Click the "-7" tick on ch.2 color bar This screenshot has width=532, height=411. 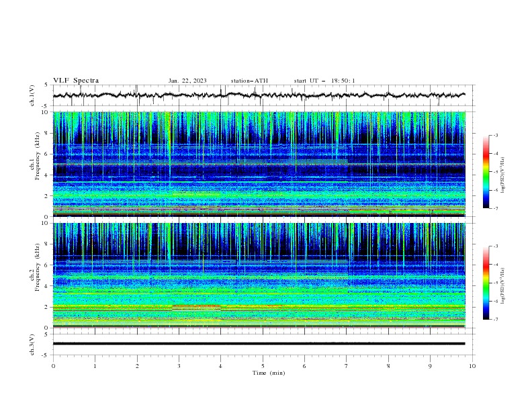pyautogui.click(x=495, y=319)
